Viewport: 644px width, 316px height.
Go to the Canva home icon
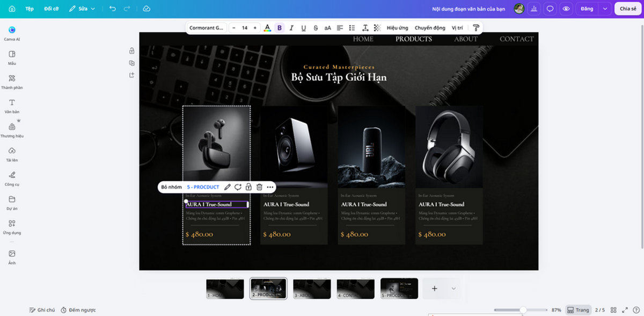point(12,9)
